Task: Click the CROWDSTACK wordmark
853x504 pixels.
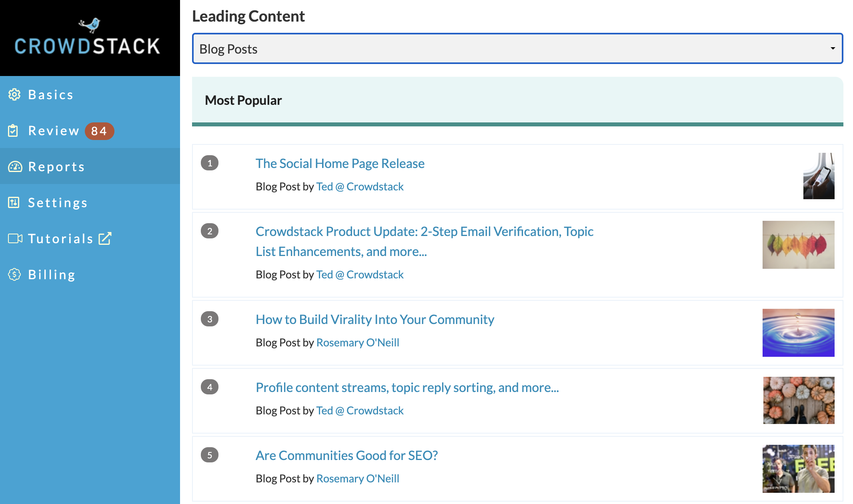Action: [87, 46]
